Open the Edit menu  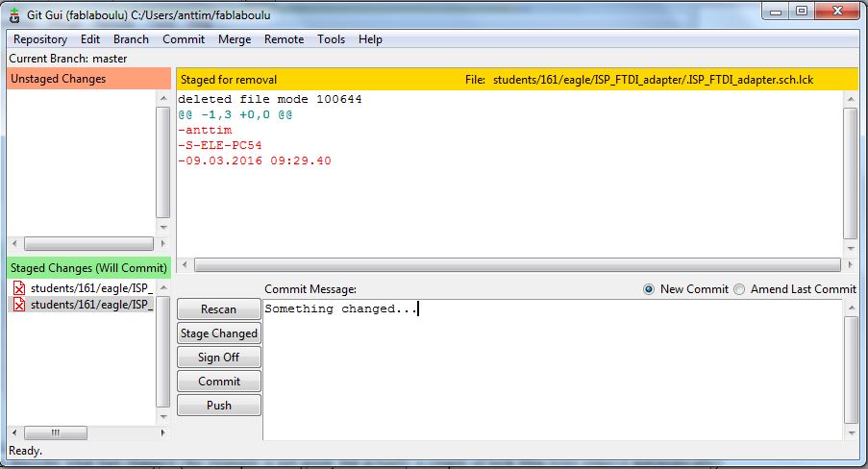pos(90,39)
